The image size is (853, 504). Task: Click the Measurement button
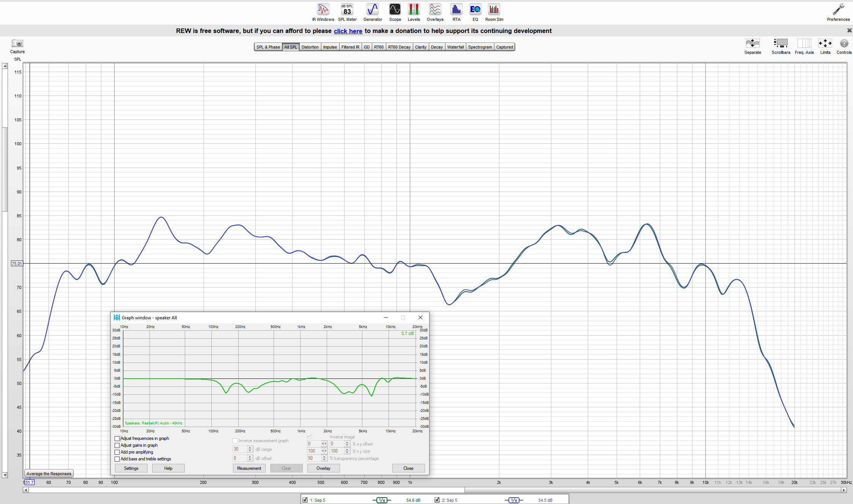tap(249, 468)
